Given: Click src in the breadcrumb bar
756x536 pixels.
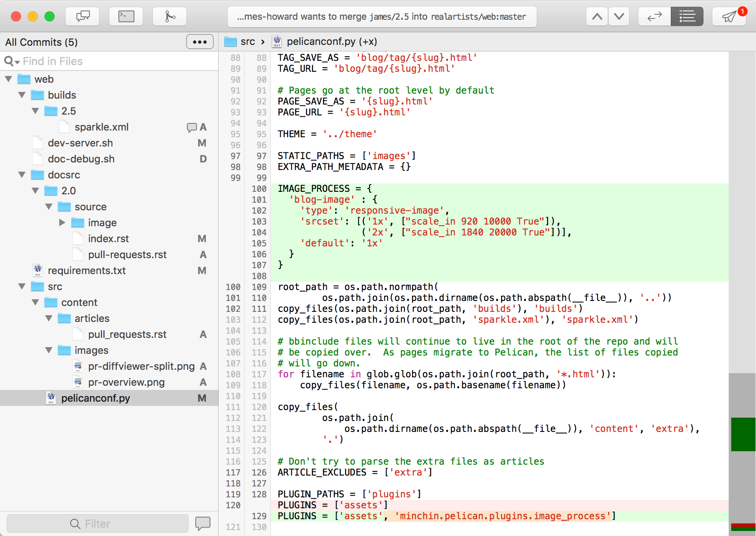Looking at the screenshot, I should (x=248, y=42).
